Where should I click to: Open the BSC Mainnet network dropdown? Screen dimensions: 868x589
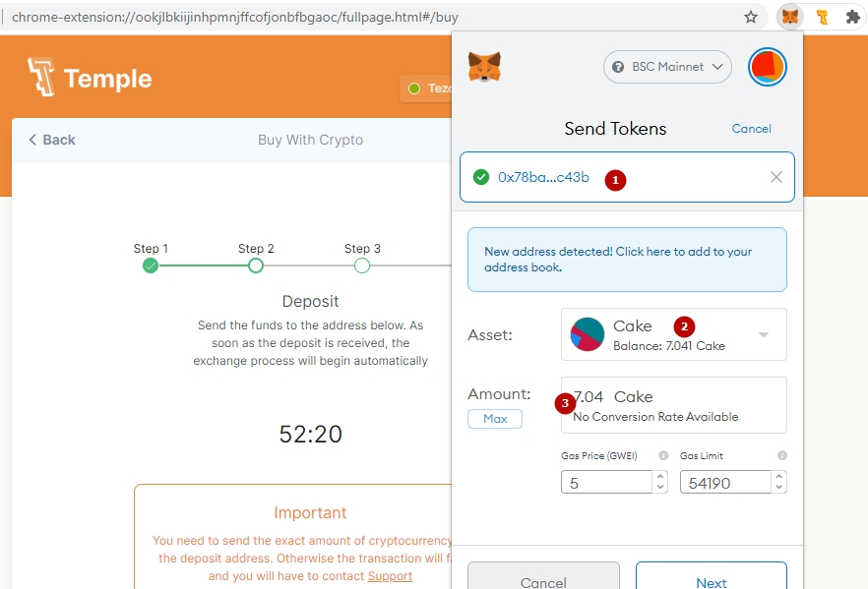tap(667, 67)
